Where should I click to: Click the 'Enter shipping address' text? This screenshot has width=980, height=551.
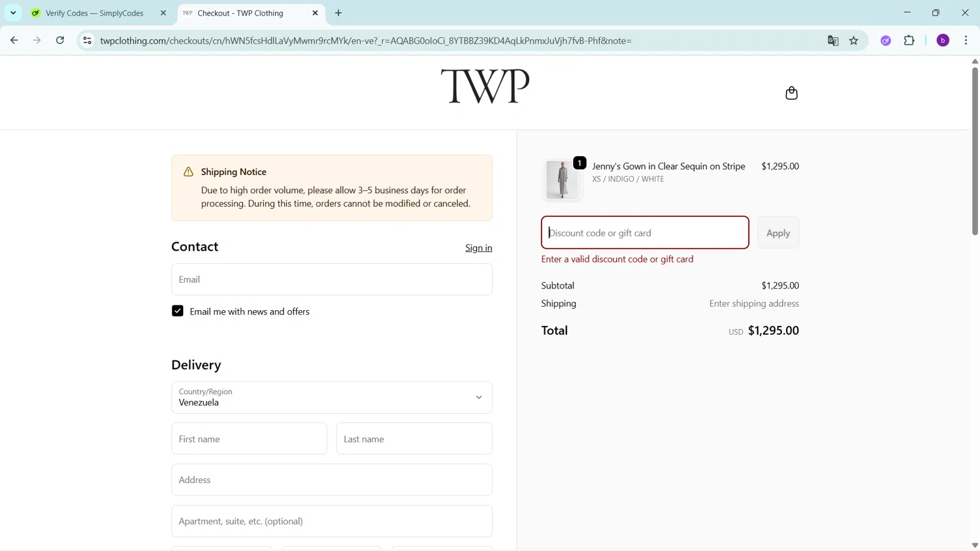pos(754,304)
